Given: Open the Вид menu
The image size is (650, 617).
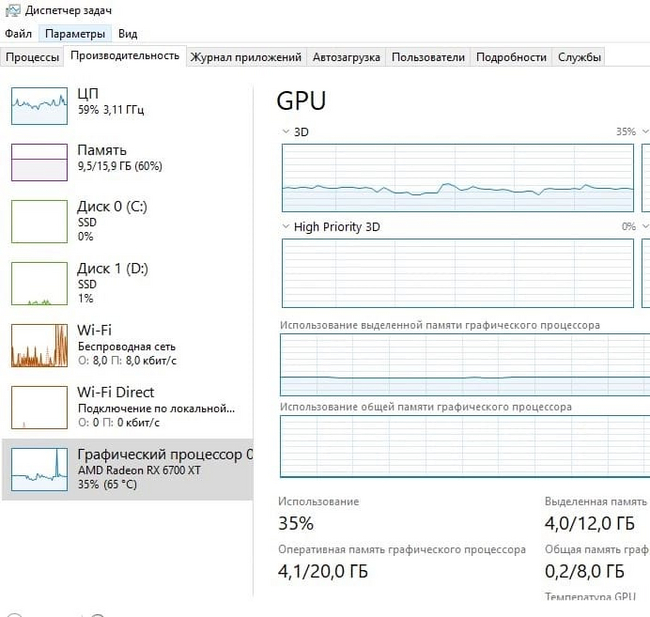Looking at the screenshot, I should (127, 34).
